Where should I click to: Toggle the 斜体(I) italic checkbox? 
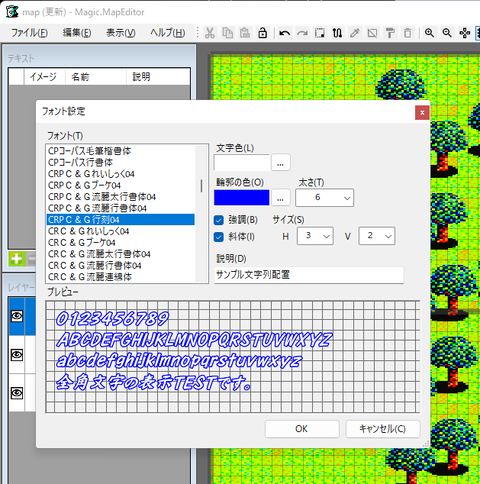click(219, 237)
